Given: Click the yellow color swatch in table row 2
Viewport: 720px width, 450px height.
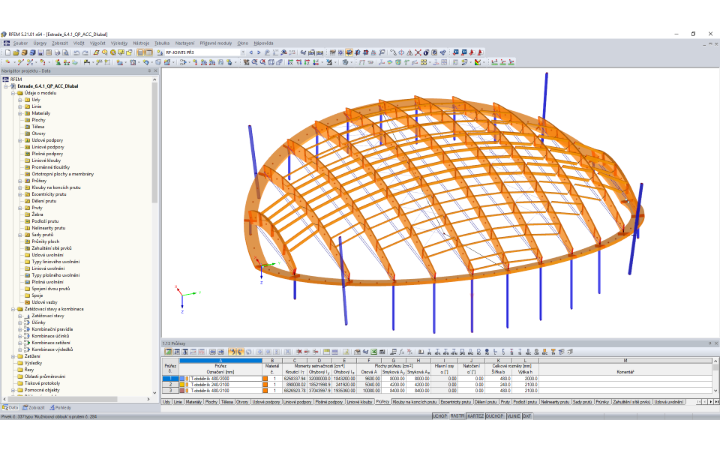Looking at the screenshot, I should pyautogui.click(x=181, y=384).
